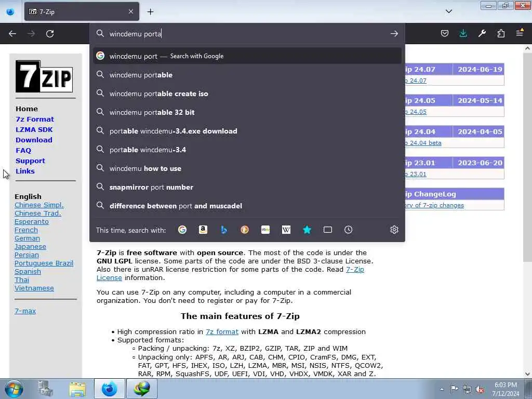532x399 pixels.
Task: Select suggestion 'snapmirror port number'
Action: pyautogui.click(x=247, y=187)
